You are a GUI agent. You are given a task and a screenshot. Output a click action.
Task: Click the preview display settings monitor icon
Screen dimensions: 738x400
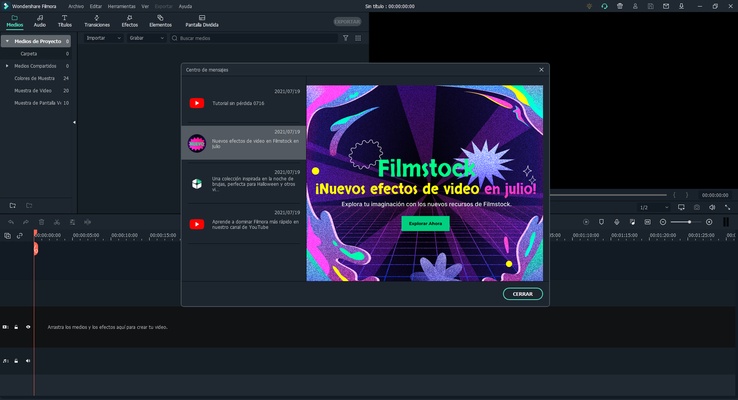click(x=681, y=208)
